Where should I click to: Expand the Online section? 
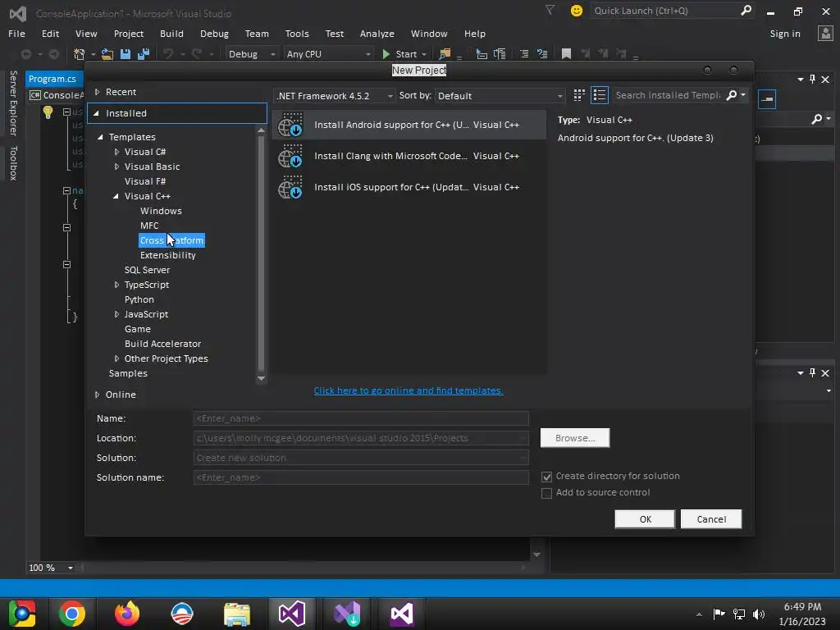(97, 395)
